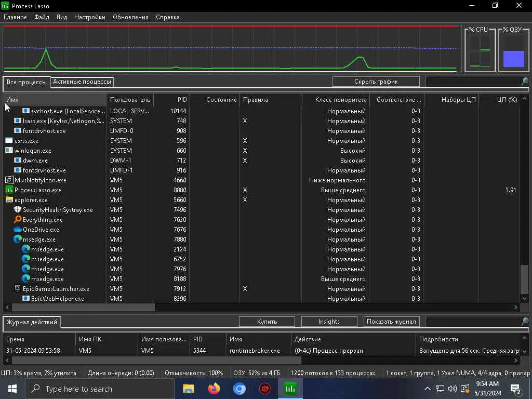
Task: Click the winlogon.exe process icon
Action: click(x=9, y=151)
